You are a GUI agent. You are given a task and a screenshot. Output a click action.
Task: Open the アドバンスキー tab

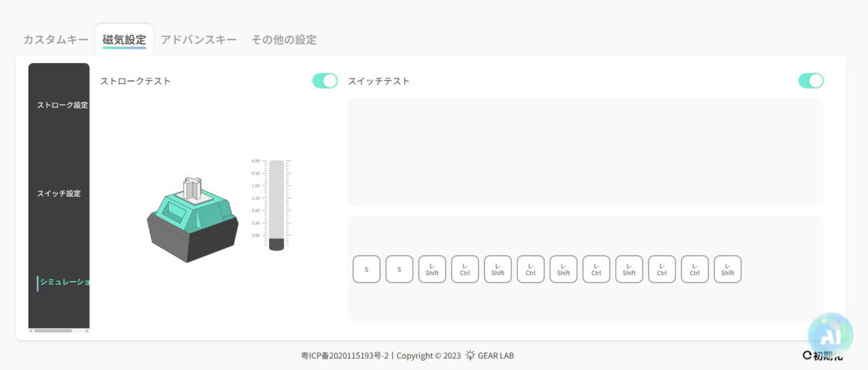[x=199, y=39]
